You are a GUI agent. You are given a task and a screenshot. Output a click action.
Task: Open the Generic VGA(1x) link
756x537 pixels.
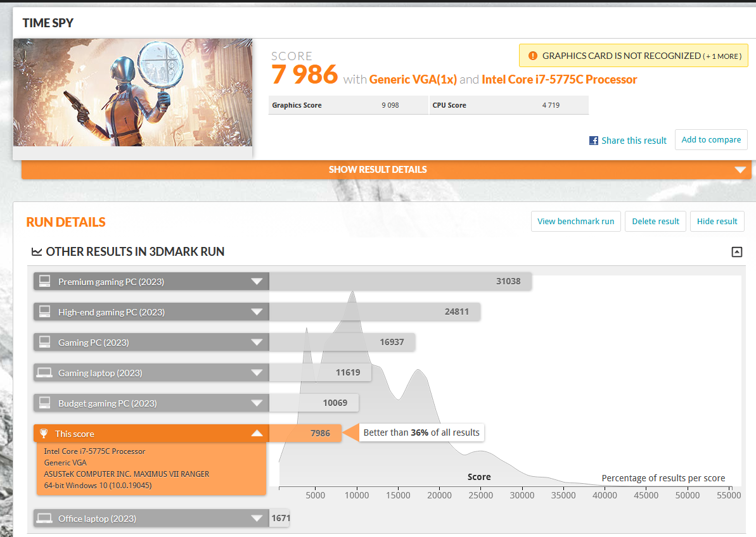click(413, 79)
